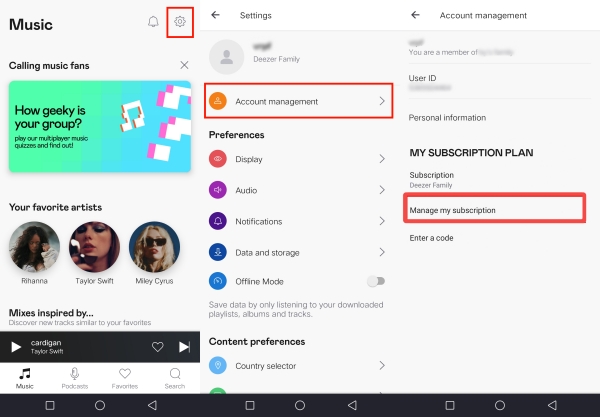Open Notifications settings chevron
Image resolution: width=600 pixels, height=417 pixels.
(x=382, y=221)
